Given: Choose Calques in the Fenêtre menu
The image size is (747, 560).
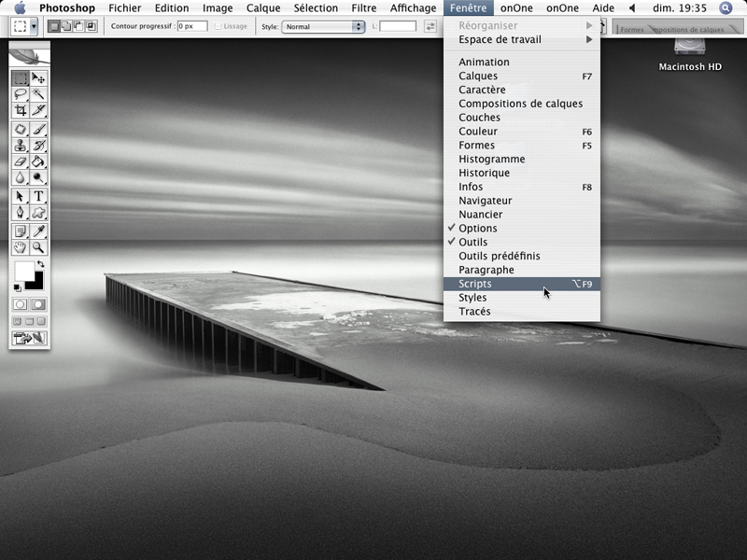Looking at the screenshot, I should [x=522, y=77].
